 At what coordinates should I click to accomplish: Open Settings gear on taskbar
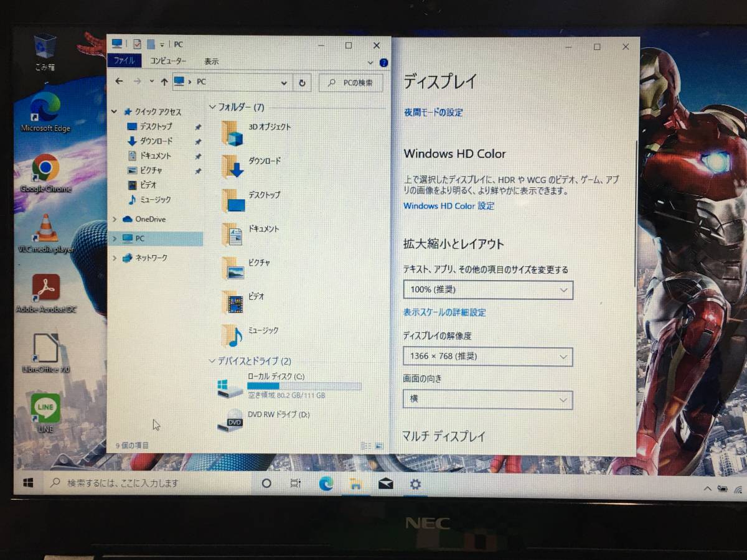coord(415,483)
